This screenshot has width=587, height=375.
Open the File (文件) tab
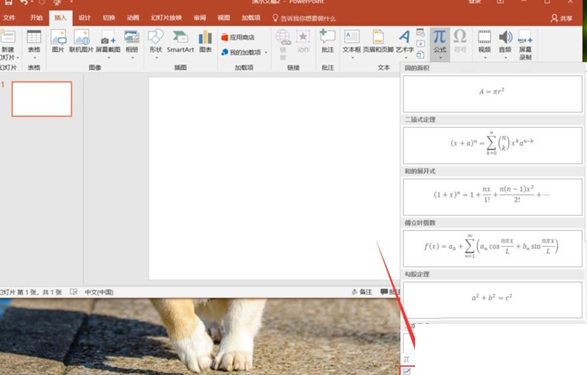[x=9, y=18]
